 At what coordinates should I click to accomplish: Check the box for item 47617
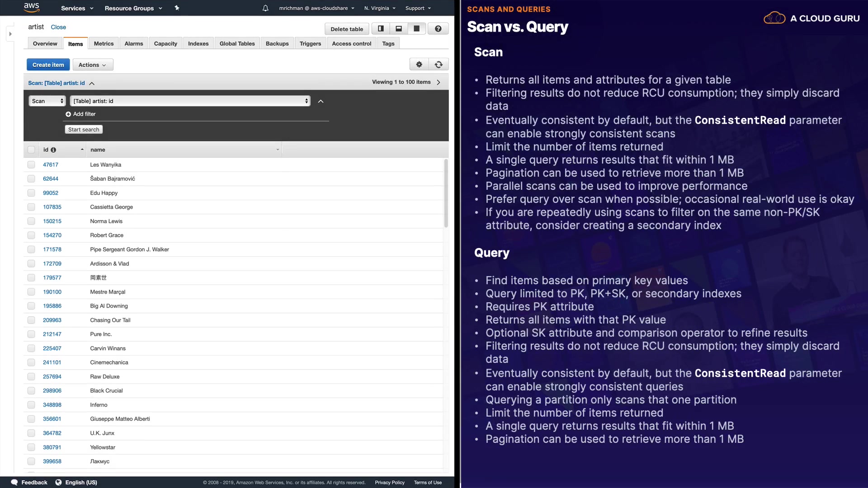pos(31,165)
